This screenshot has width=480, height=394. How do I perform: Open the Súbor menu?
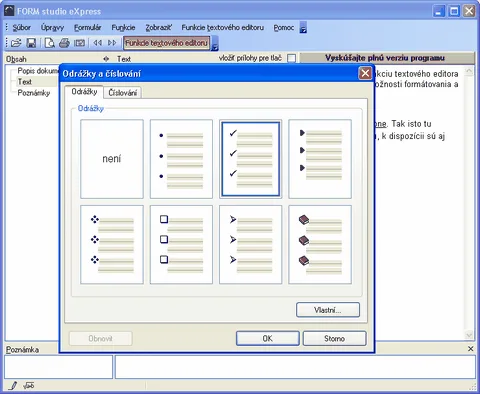click(x=22, y=28)
